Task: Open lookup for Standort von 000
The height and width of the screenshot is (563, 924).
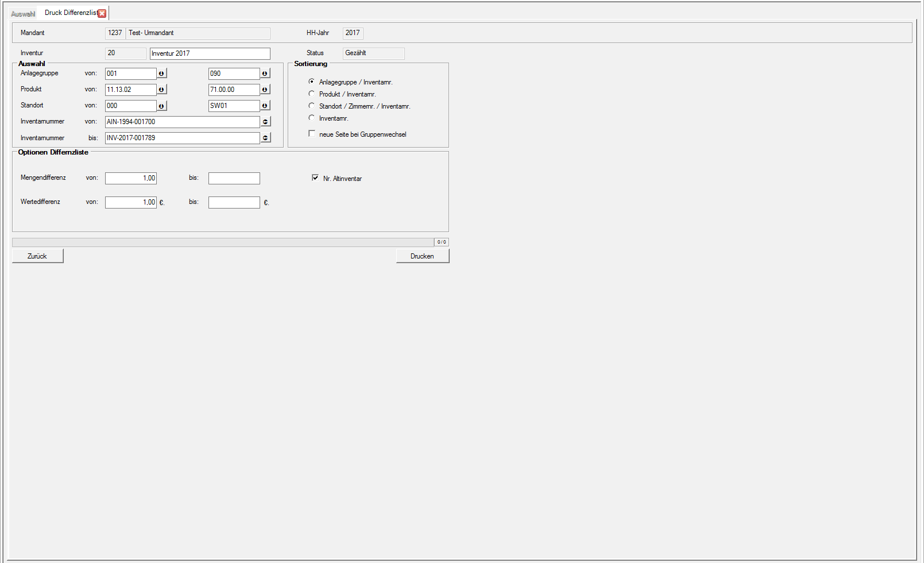Action: pos(162,106)
